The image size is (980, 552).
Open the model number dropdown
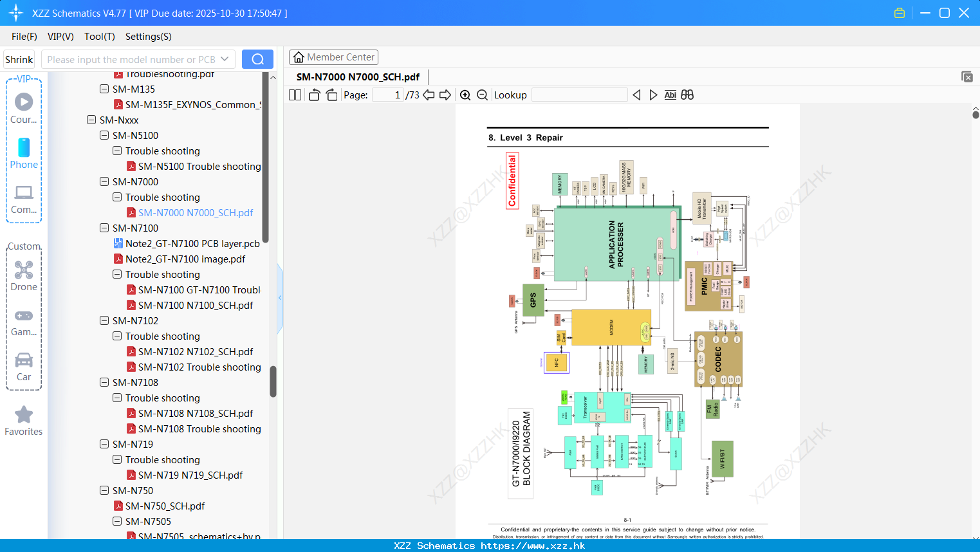[225, 59]
